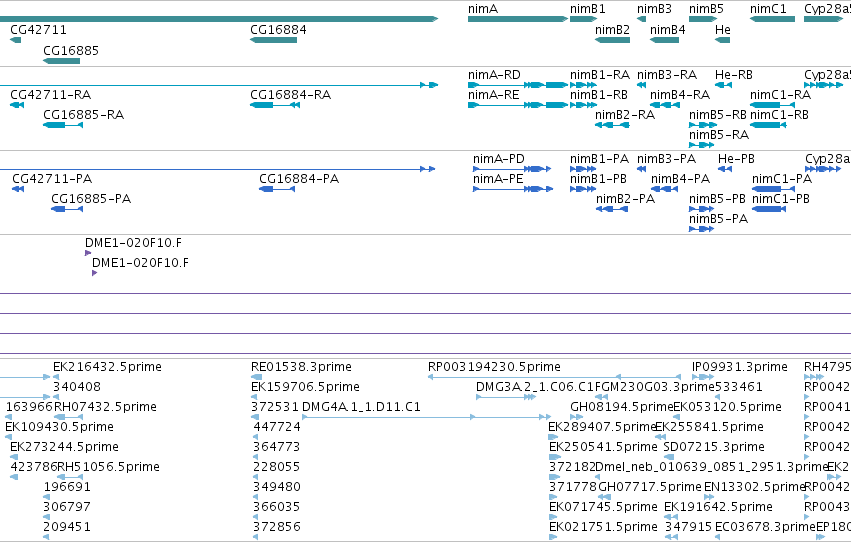This screenshot has width=851, height=542.
Task: Select the nimC1 gene label
Action: tap(768, 9)
